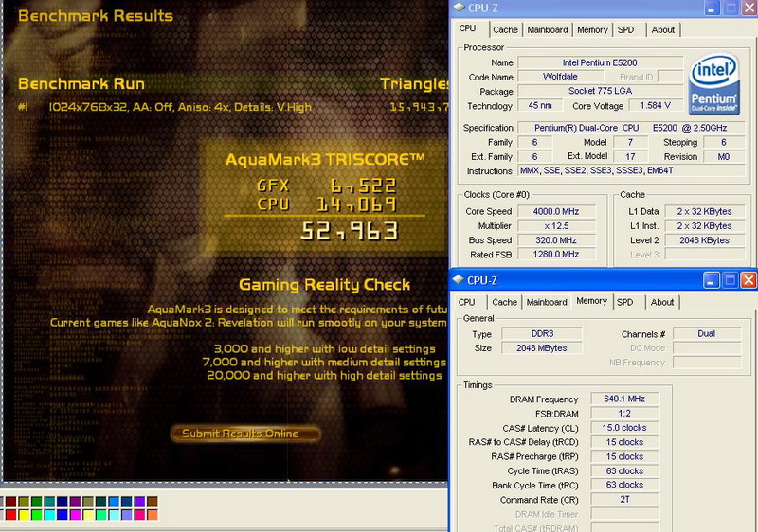Open Mainboard tab in the Processor CPU-Z window
The image size is (758, 532).
click(548, 30)
